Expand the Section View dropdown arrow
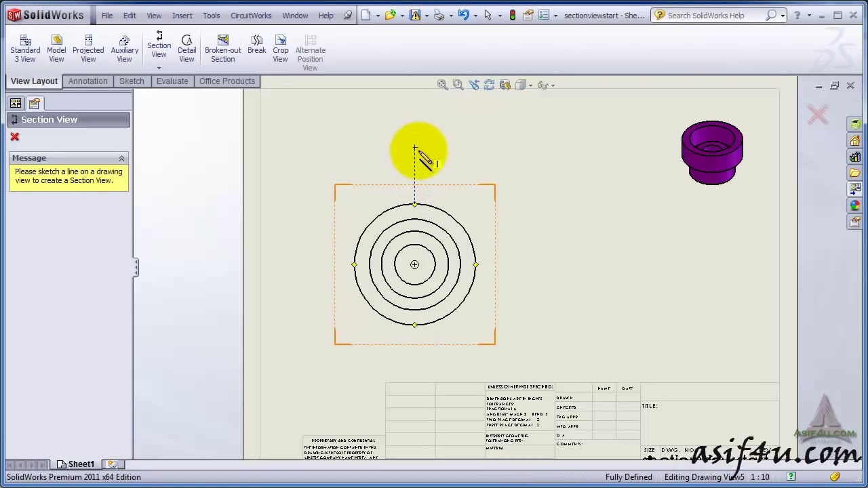The image size is (868, 488). 159,68
